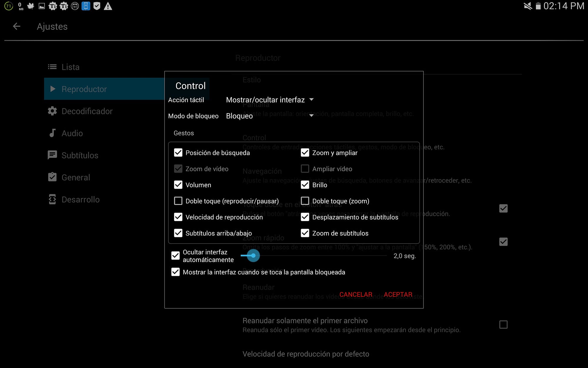Click the 2,0 seg. value label
The width and height of the screenshot is (588, 368).
coord(405,256)
